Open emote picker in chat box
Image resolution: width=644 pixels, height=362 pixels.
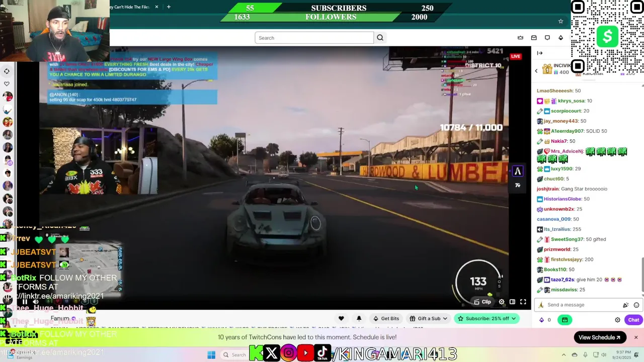point(636,305)
